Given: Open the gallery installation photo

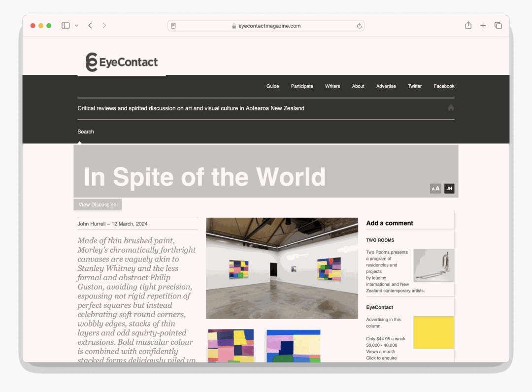Looking at the screenshot, I should click(282, 268).
